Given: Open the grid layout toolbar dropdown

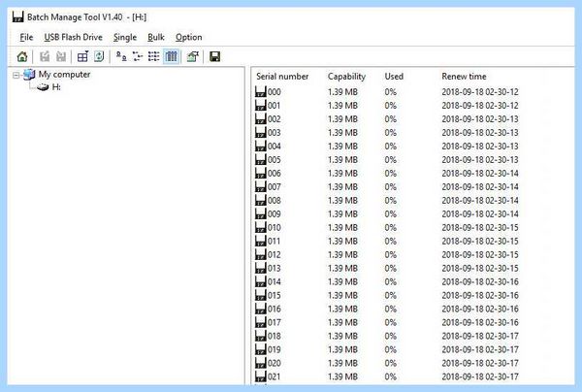Looking at the screenshot, I should coord(82,57).
